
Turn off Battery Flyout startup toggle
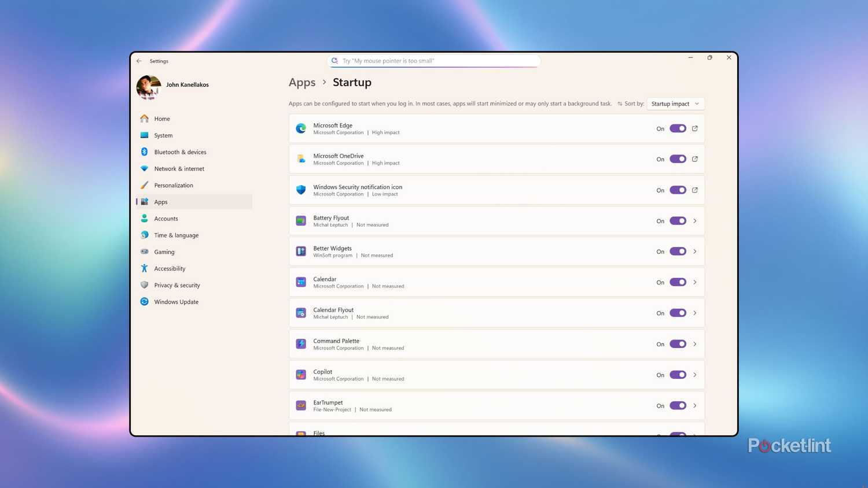coord(678,220)
